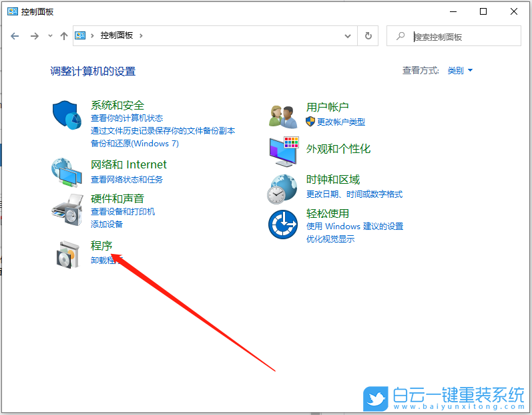Click 更改日期、时间或数字格式 link
This screenshot has height=415, width=532.
click(354, 194)
